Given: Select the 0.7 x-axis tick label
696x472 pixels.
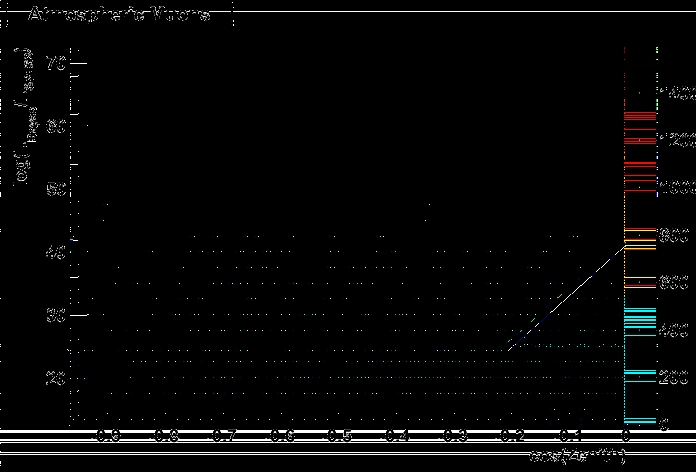Looking at the screenshot, I should (x=224, y=437).
